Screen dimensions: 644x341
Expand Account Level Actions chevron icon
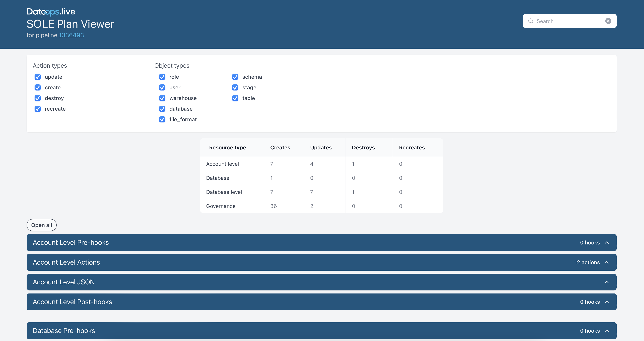pos(607,262)
